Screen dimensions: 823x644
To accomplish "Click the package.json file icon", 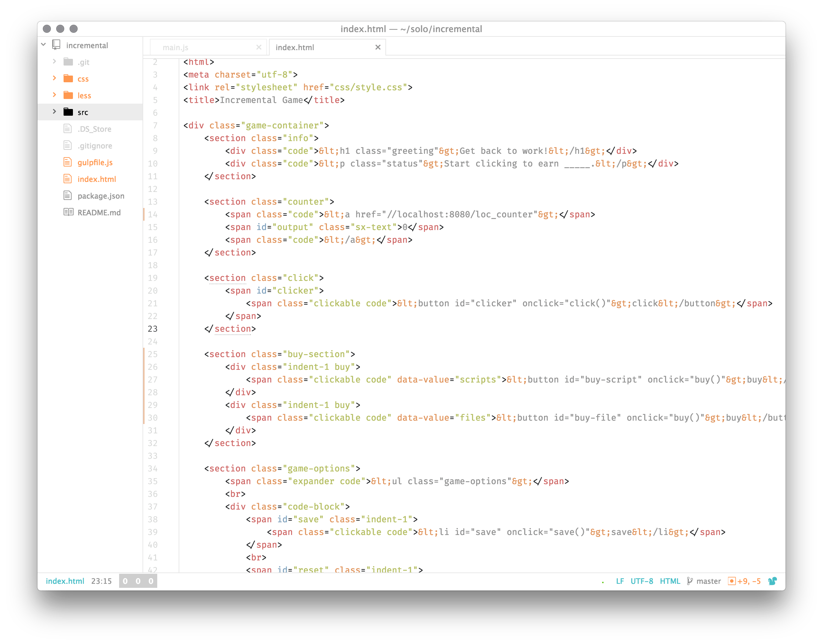I will [x=68, y=196].
